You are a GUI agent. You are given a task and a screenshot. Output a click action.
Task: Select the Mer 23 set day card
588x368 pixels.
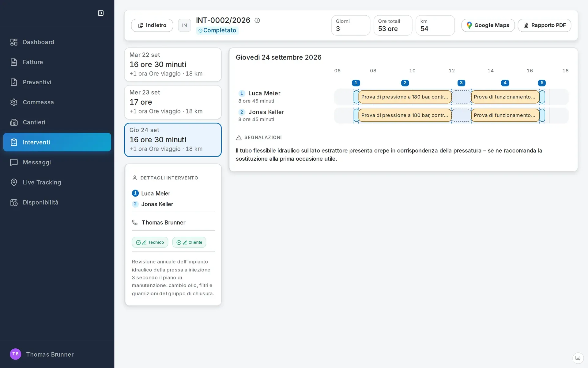tap(173, 102)
